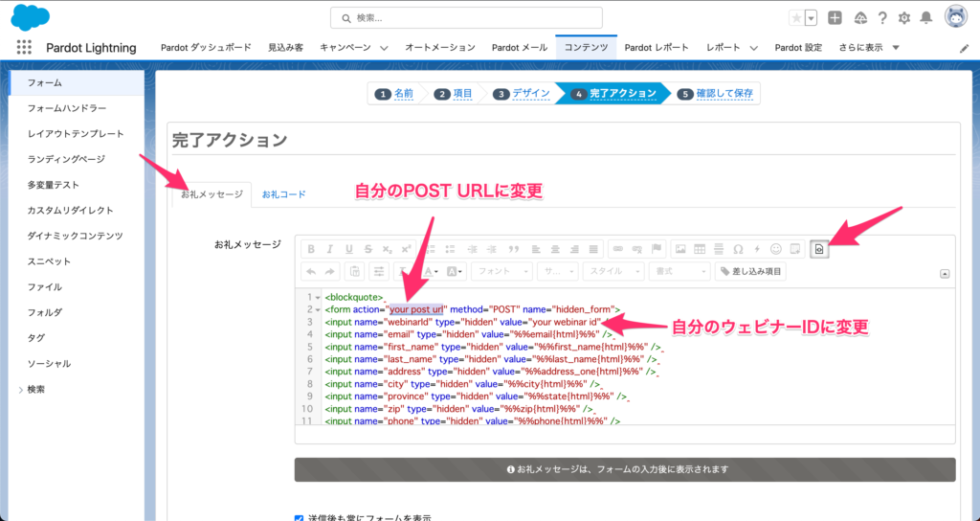Toggle underline formatting
The image size is (980, 521).
(x=348, y=249)
